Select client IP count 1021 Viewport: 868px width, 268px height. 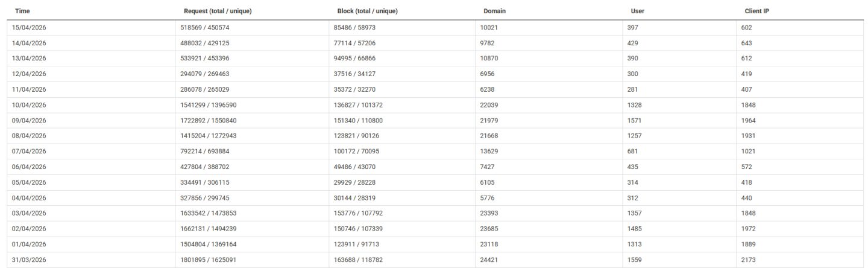click(x=749, y=152)
